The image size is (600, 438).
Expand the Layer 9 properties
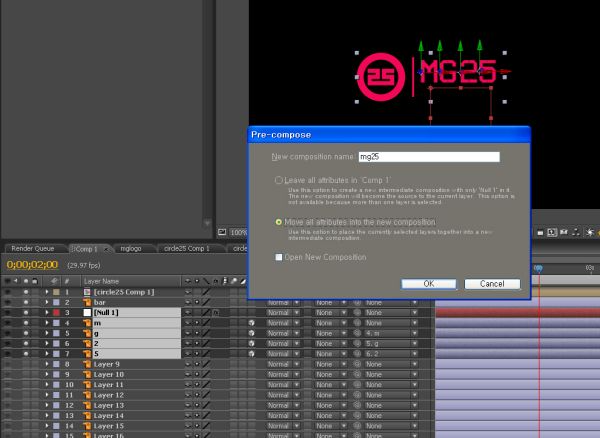point(47,364)
